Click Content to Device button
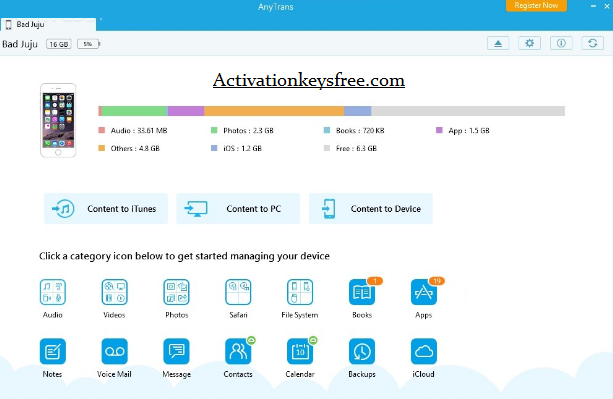The image size is (613, 399). click(371, 209)
